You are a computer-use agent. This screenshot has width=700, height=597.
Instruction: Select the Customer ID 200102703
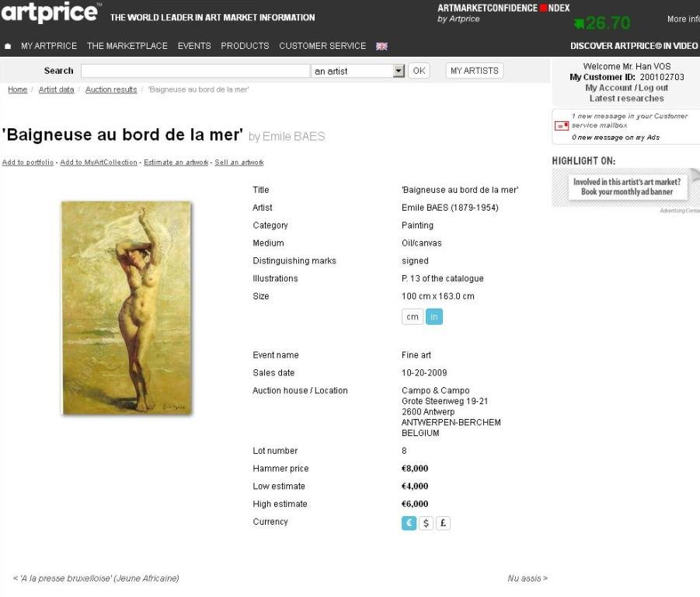662,77
